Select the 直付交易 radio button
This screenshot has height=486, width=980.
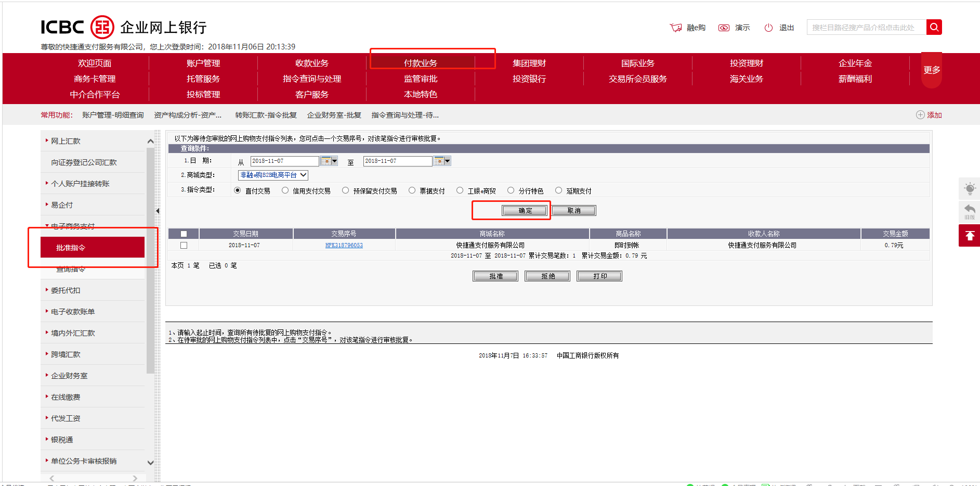(x=238, y=190)
